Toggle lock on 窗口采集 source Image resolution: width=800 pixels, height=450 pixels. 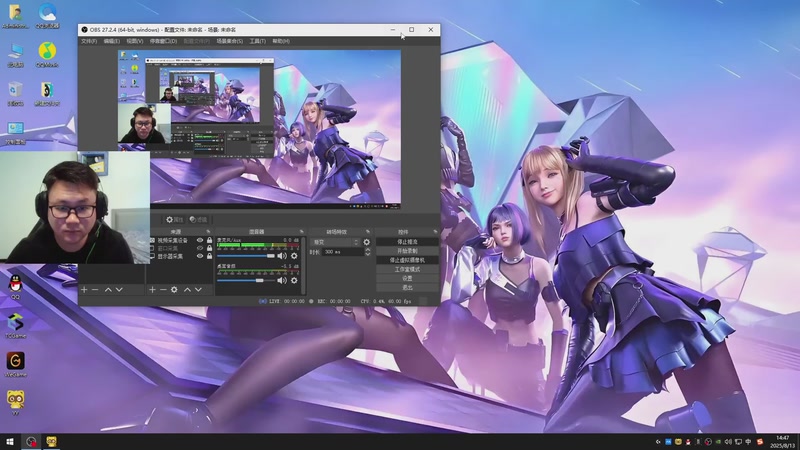click(209, 248)
